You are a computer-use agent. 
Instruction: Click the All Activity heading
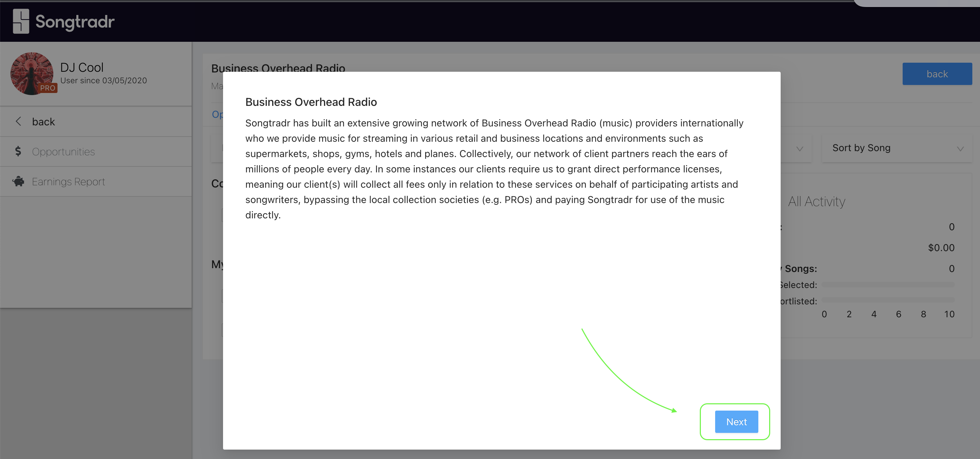coord(817,202)
